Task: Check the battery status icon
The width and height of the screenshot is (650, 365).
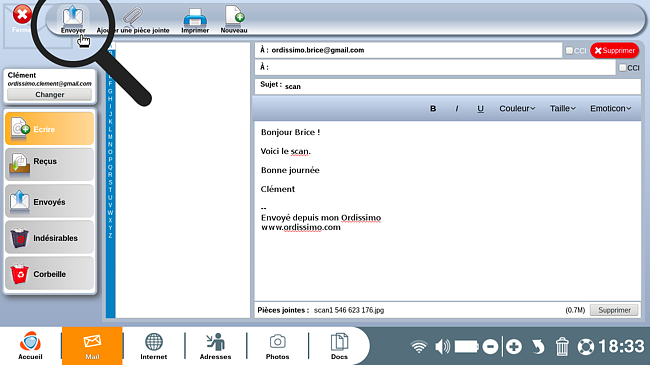Action: pyautogui.click(x=466, y=346)
